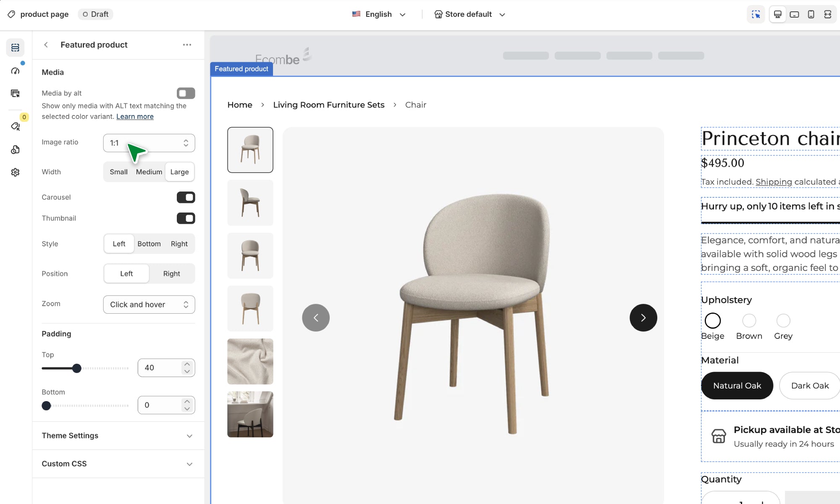Select the Dark Oak material button
Screen dimensions: 840x504
click(809, 386)
